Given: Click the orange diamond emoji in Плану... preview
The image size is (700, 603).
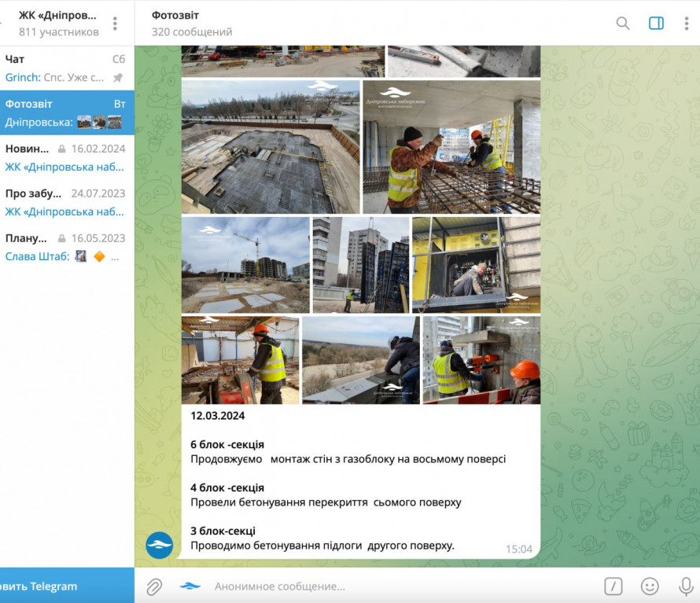Looking at the screenshot, I should 99,256.
